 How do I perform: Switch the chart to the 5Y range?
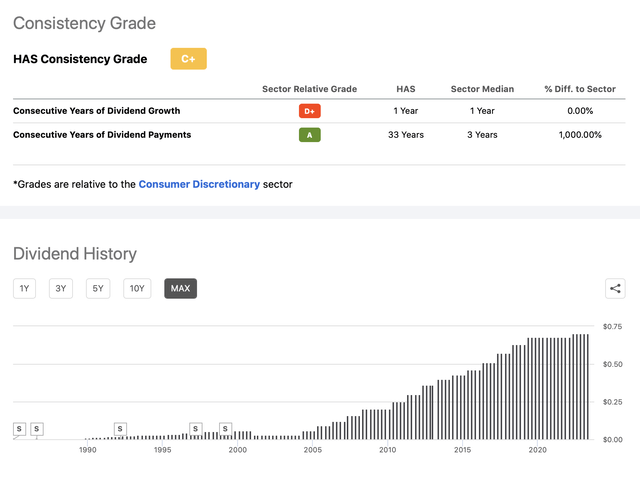pyautogui.click(x=98, y=288)
